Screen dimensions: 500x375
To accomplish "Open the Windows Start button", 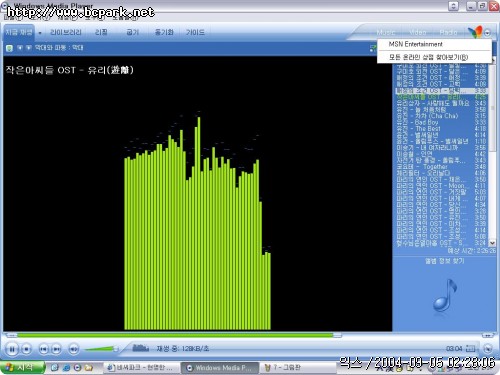I will pyautogui.click(x=22, y=367).
